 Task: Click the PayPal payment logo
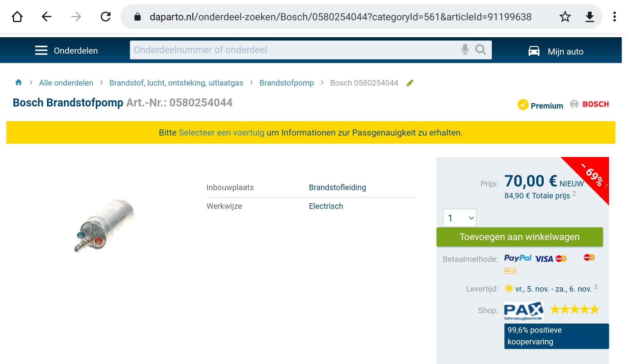[518, 258]
